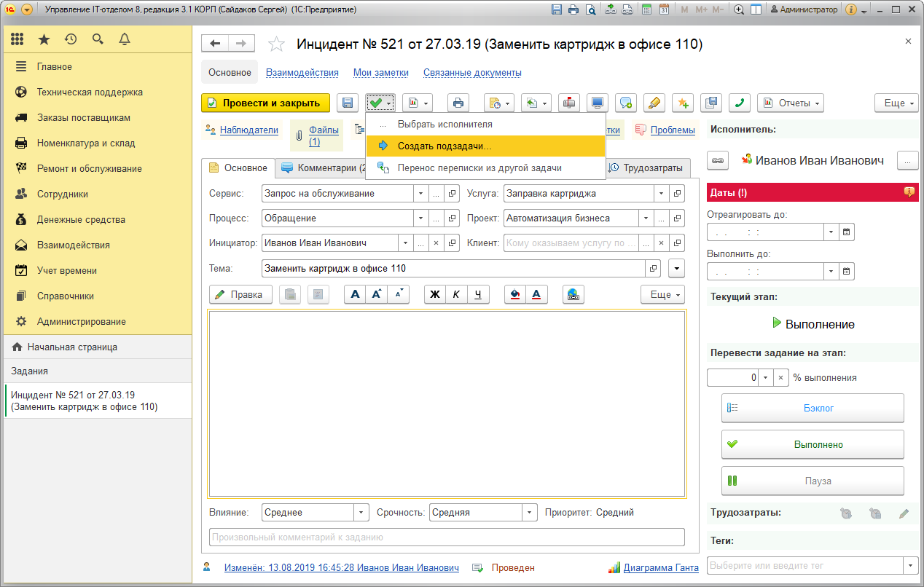Click the Тема text field
This screenshot has width=924, height=587.
pyautogui.click(x=453, y=268)
